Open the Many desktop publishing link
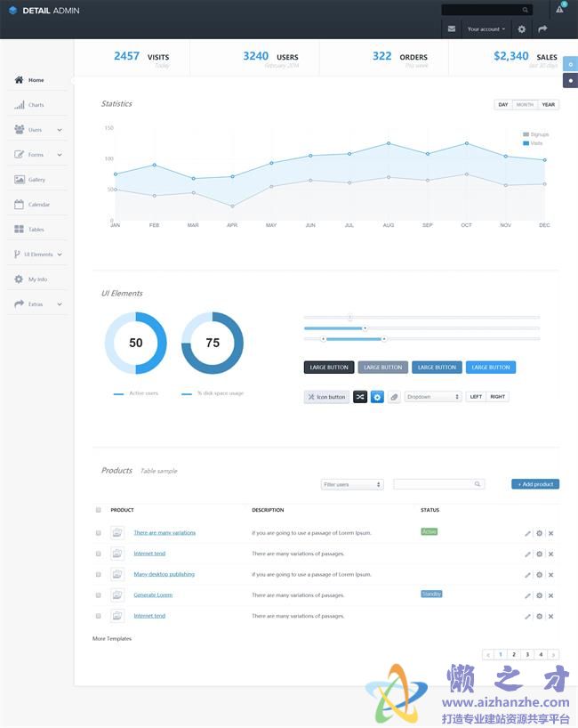The height and width of the screenshot is (728, 578). (x=164, y=574)
